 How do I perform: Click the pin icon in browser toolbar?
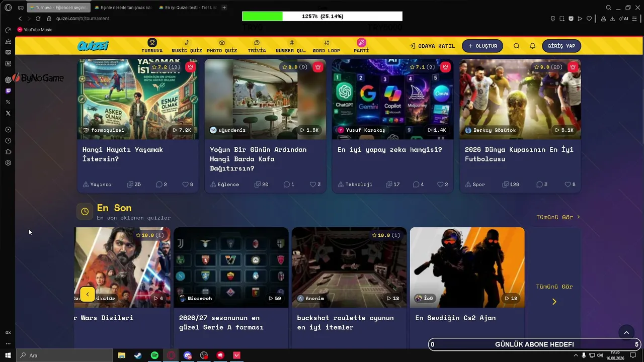[x=553, y=19]
